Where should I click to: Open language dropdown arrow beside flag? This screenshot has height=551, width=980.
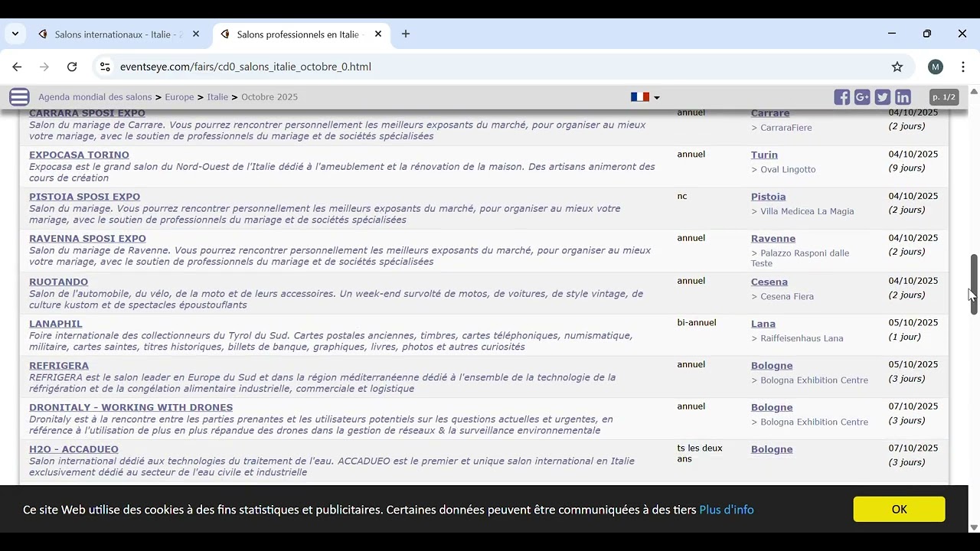pyautogui.click(x=657, y=98)
